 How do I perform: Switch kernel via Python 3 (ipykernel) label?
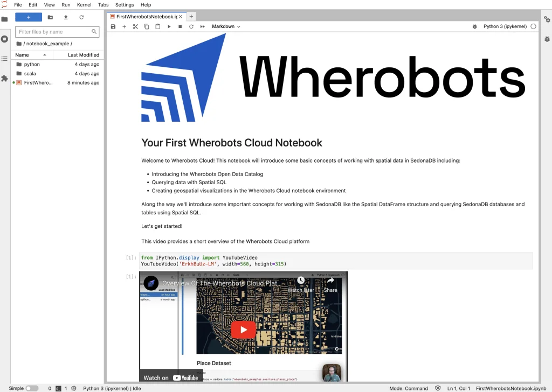505,26
